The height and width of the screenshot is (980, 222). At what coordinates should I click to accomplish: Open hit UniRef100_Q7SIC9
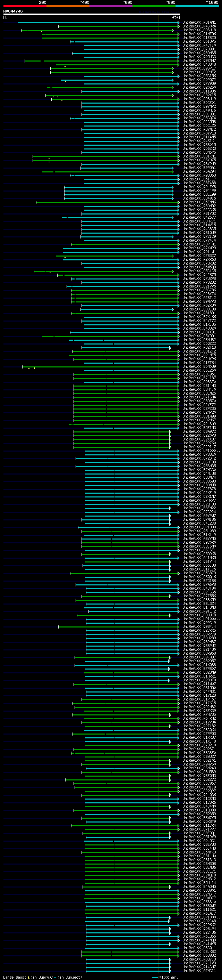click(x=199, y=236)
